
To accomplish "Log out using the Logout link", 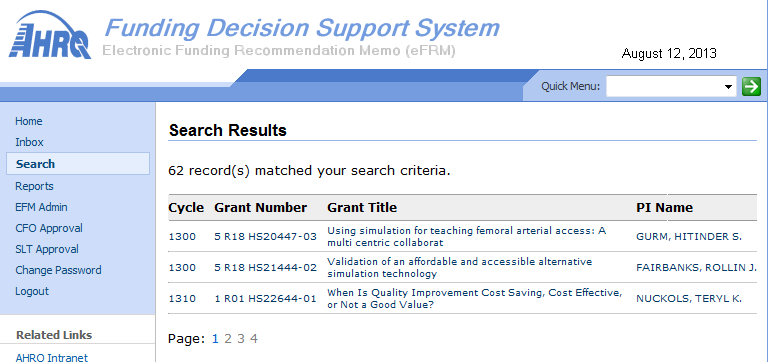I will (32, 291).
